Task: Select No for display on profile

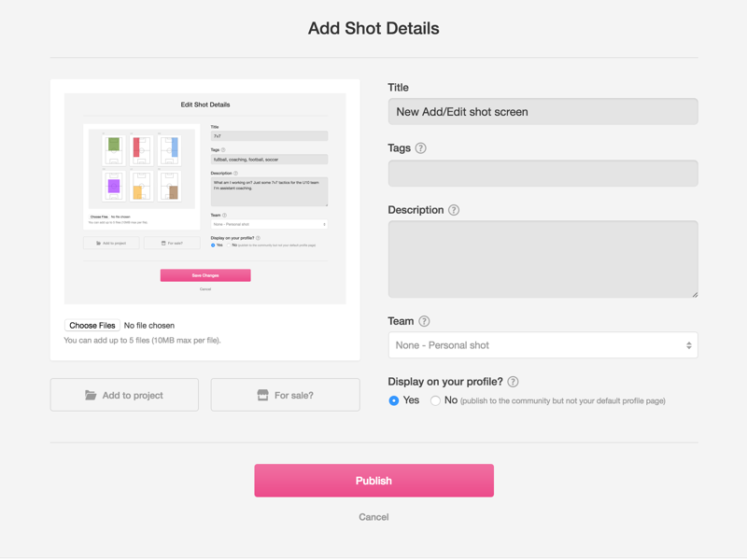Action: pyautogui.click(x=435, y=400)
